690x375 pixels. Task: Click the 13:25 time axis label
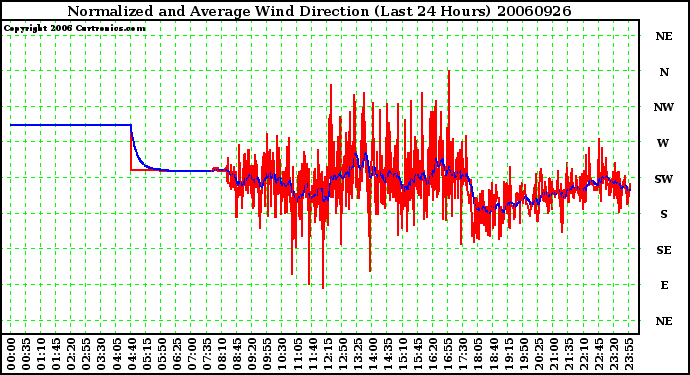357,354
